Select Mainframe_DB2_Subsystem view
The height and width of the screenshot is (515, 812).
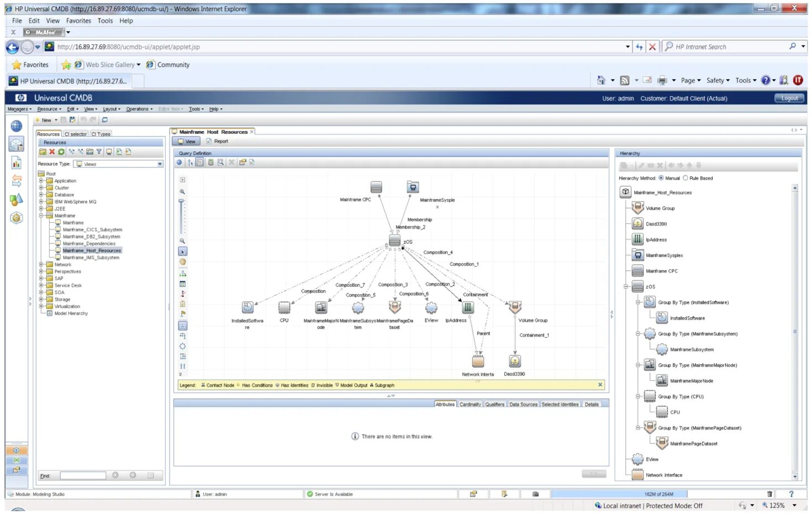[x=91, y=237]
